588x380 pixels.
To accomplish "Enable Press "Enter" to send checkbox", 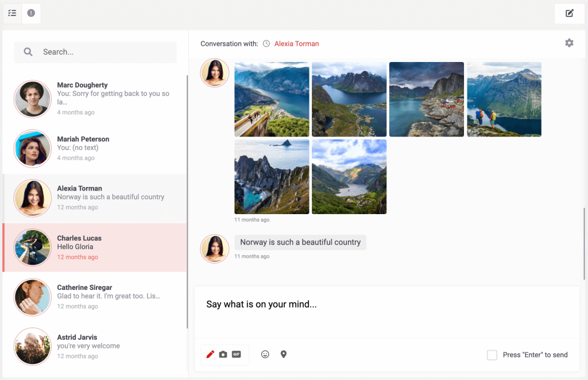I will coord(492,355).
